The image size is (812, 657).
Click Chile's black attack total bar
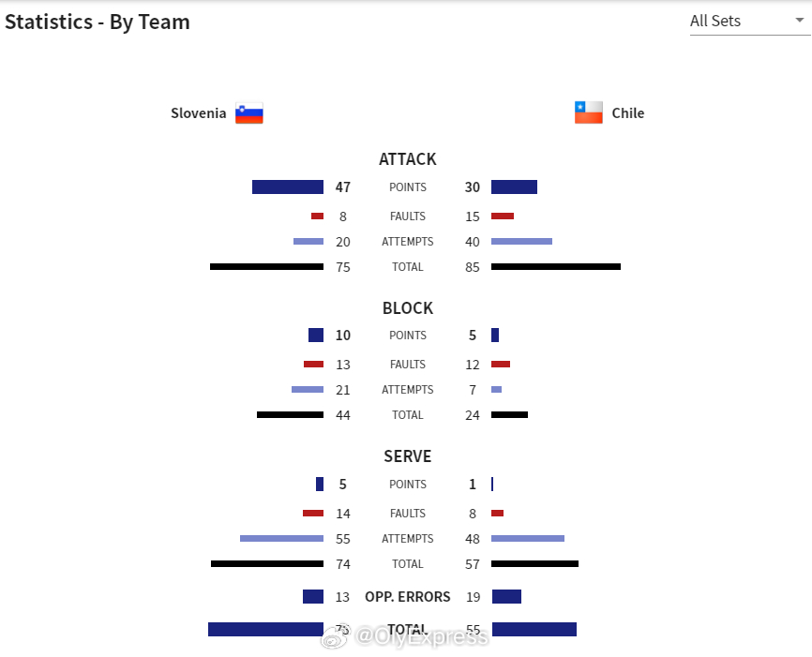point(556,266)
